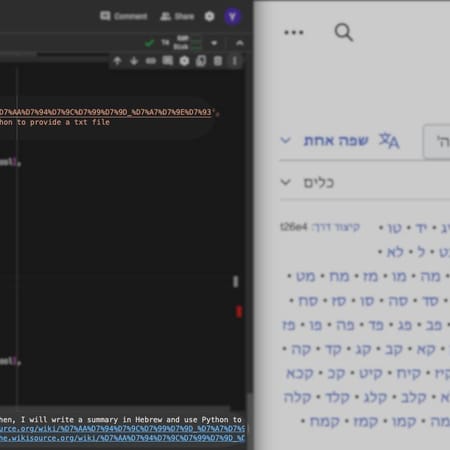Open chapter link קג
450x450 pixels.
tap(363, 350)
